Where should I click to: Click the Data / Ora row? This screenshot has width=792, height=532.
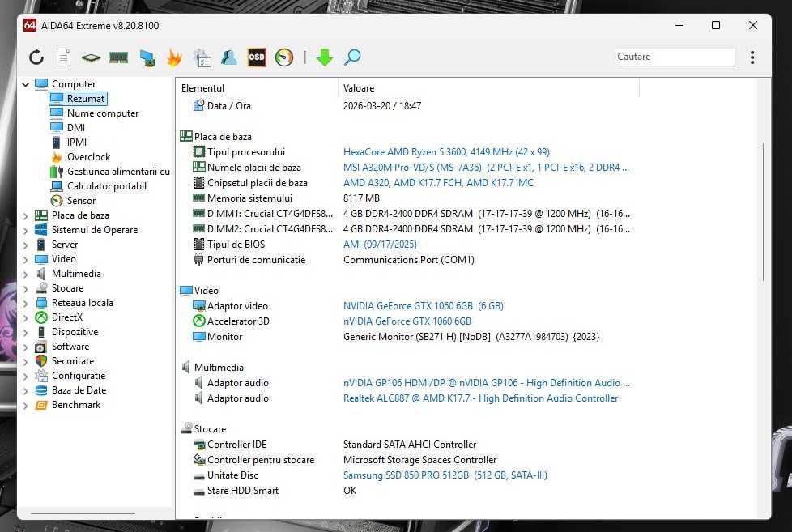click(409, 106)
